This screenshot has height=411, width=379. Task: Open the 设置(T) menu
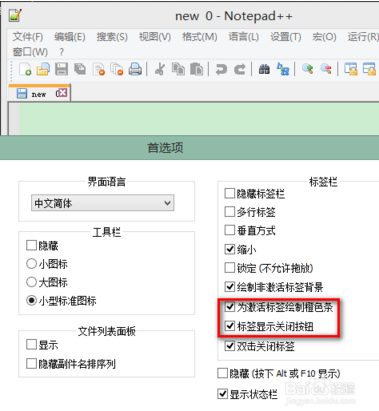click(286, 37)
